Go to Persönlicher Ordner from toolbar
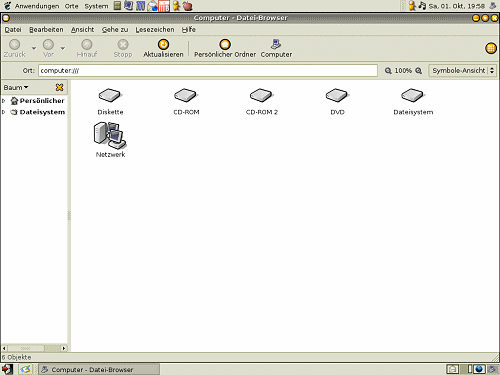Viewport: 500px width, 375px height. 225,48
